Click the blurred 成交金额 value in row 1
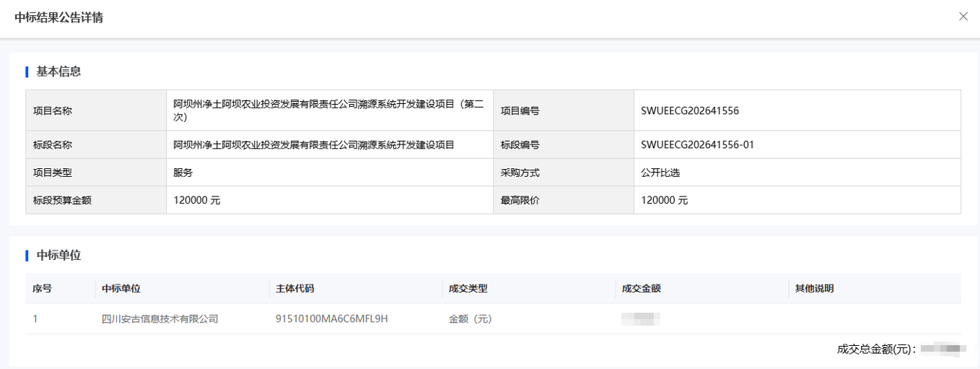Image resolution: width=980 pixels, height=369 pixels. click(x=642, y=318)
